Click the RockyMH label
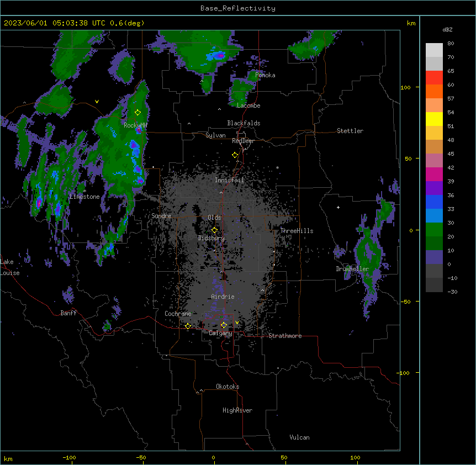Image resolution: width=476 pixels, height=465 pixels. tap(135, 125)
